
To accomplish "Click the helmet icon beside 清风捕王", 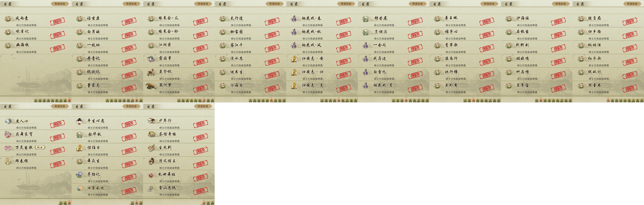I will tap(151, 161).
